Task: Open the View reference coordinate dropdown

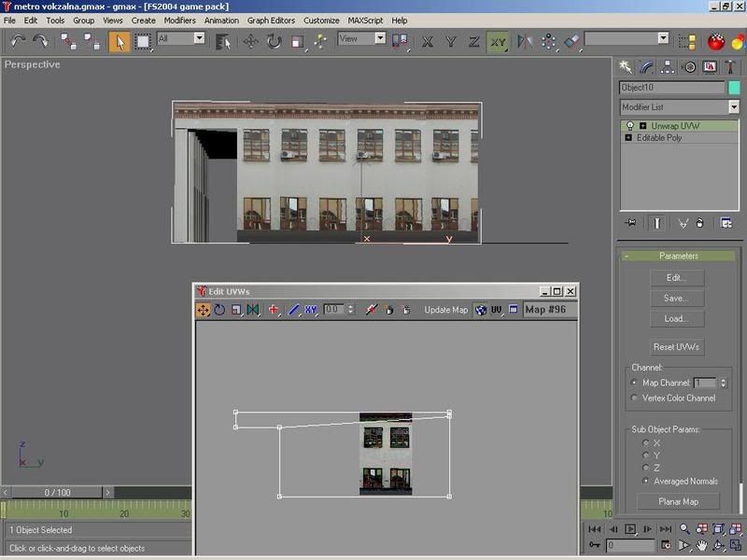Action: tap(361, 39)
